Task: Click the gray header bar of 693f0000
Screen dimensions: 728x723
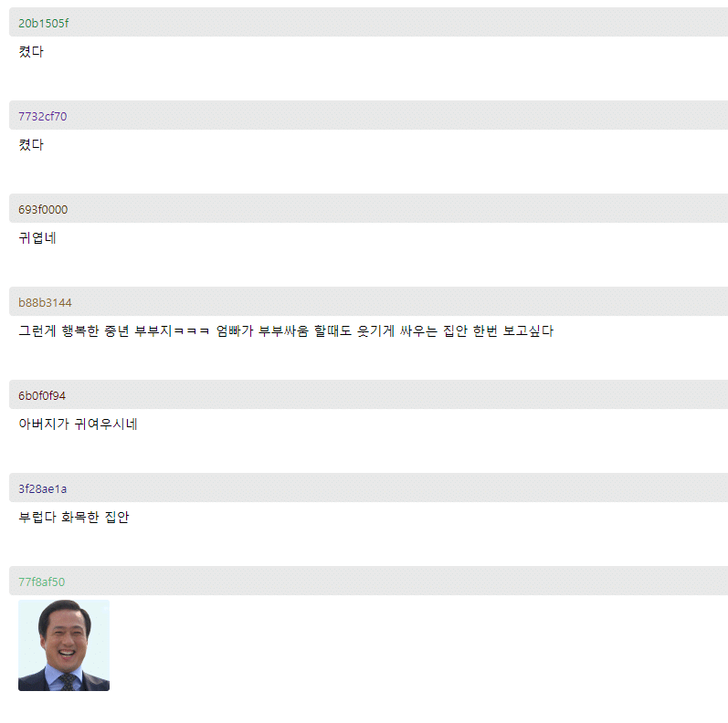Action: point(369,208)
